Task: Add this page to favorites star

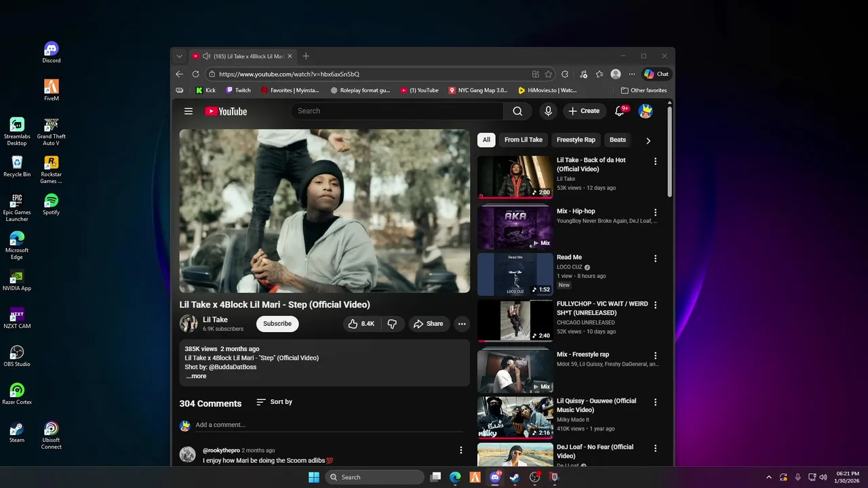Action: click(548, 74)
